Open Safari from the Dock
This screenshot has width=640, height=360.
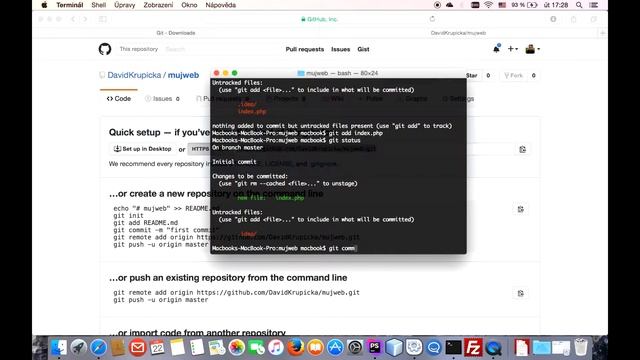[98, 348]
